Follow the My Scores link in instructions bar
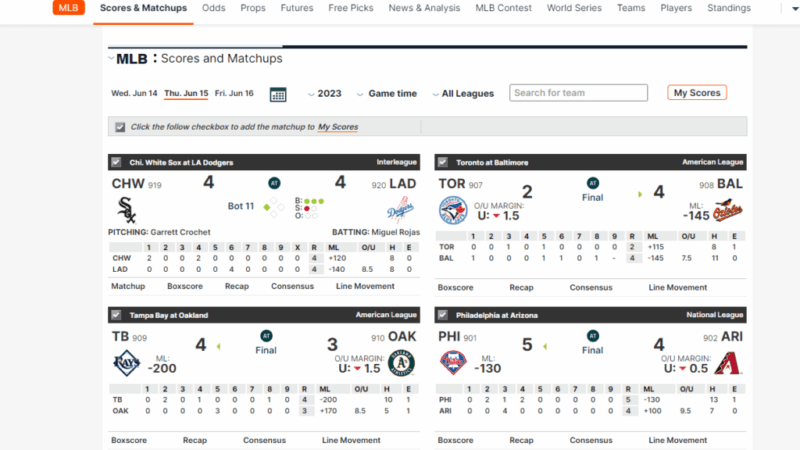This screenshot has height=450, width=800. pyautogui.click(x=338, y=127)
